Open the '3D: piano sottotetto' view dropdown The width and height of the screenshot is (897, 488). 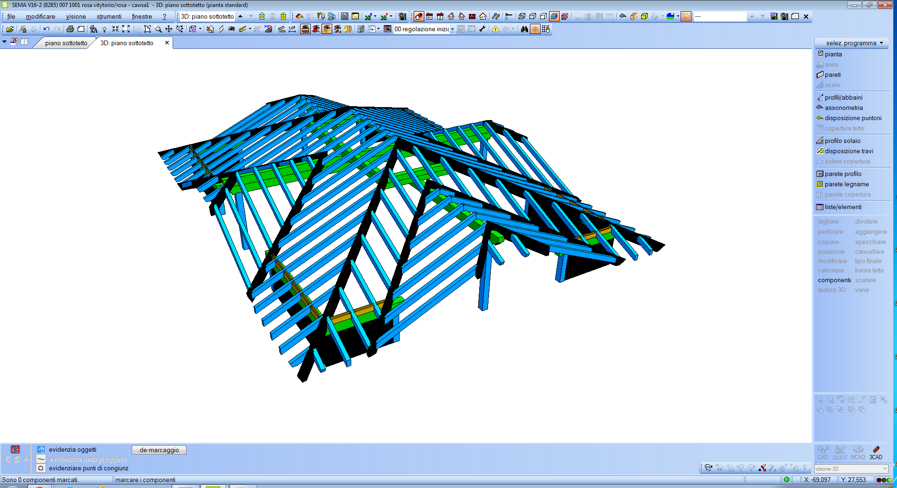[x=240, y=17]
